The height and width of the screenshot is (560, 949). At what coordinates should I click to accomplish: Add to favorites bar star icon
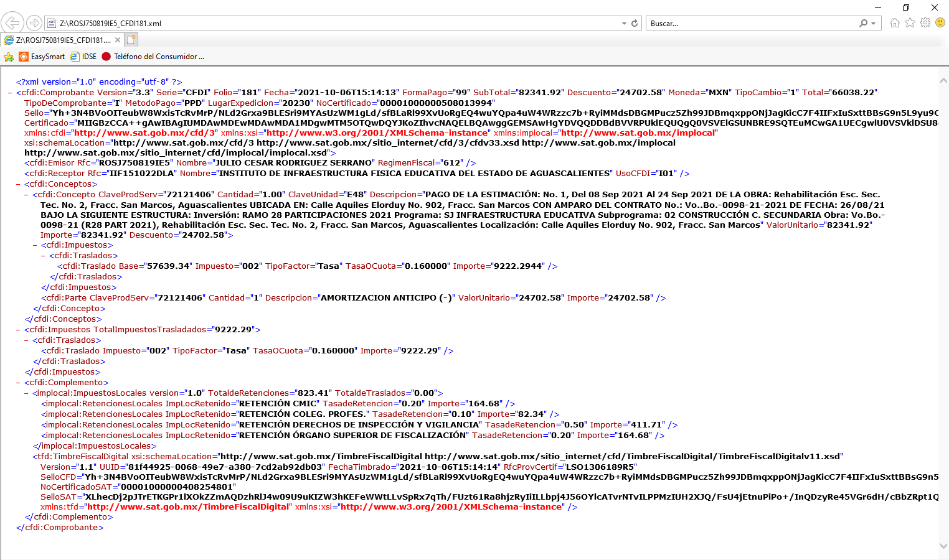[9, 57]
